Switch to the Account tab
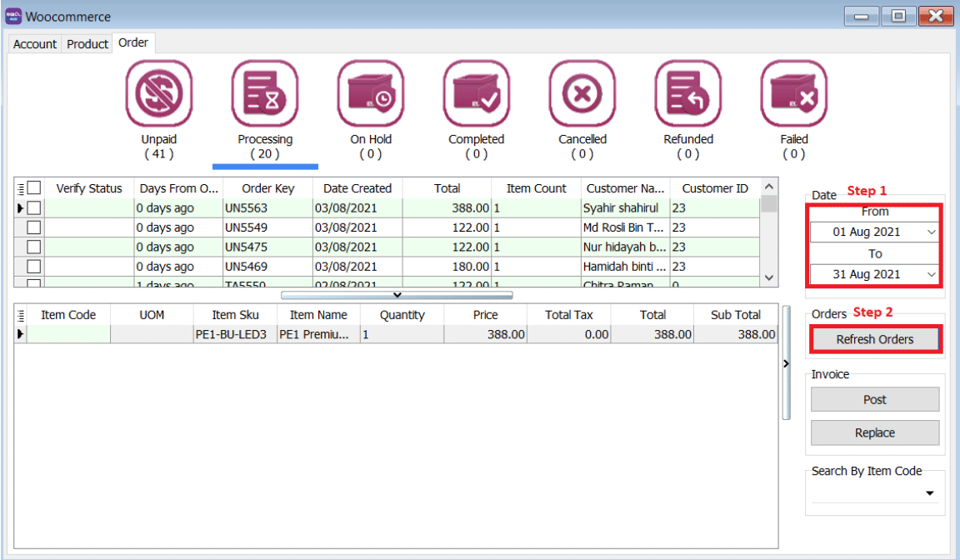The image size is (960, 560). 35,44
